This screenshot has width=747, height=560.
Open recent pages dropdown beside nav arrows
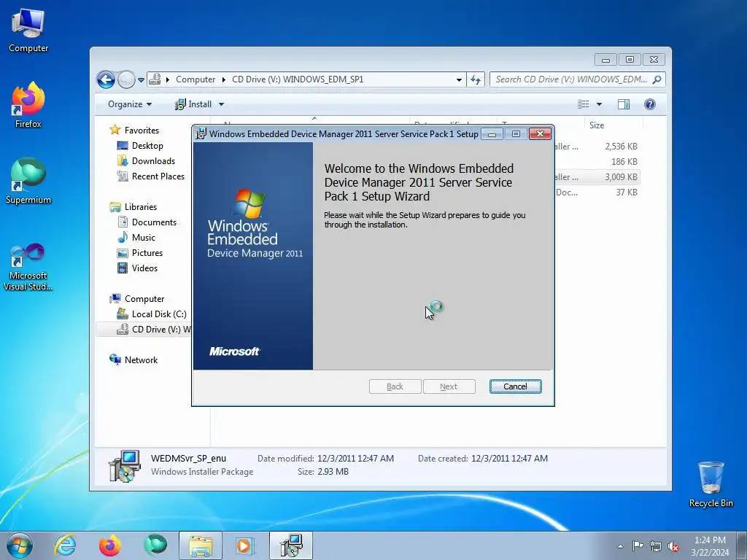pyautogui.click(x=141, y=80)
